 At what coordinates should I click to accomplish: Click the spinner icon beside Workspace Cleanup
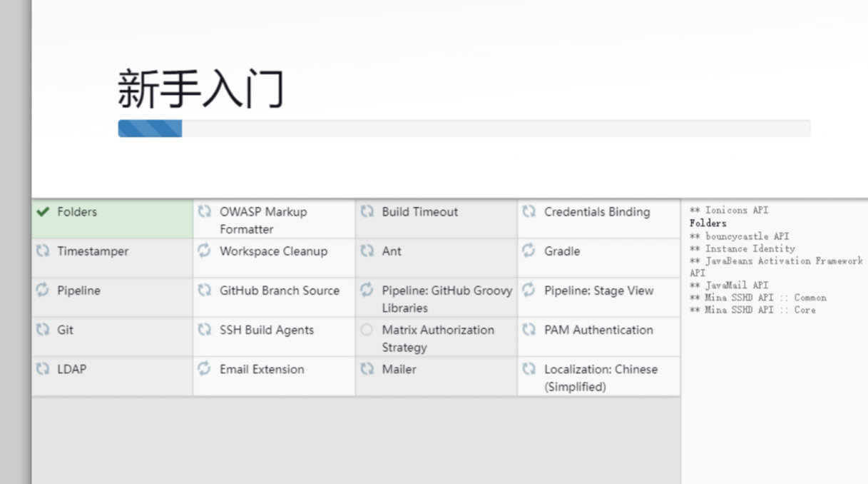205,251
